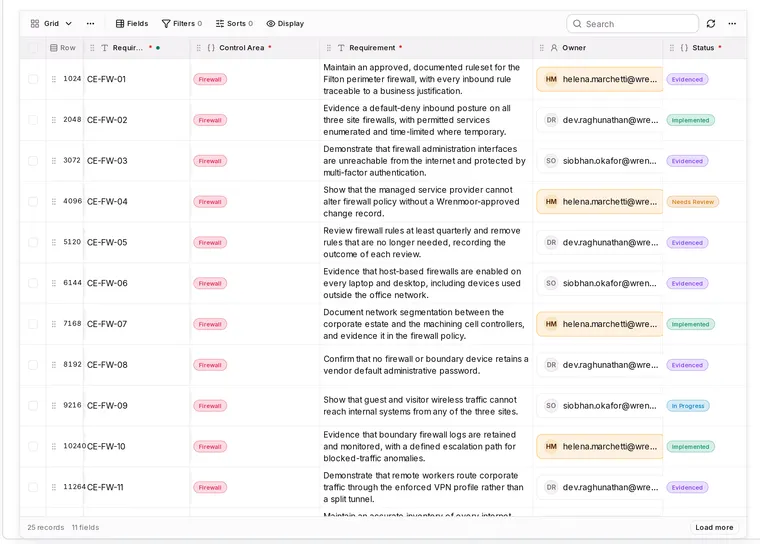The width and height of the screenshot is (760, 544).
Task: Click the Load more button
Action: coord(714,527)
